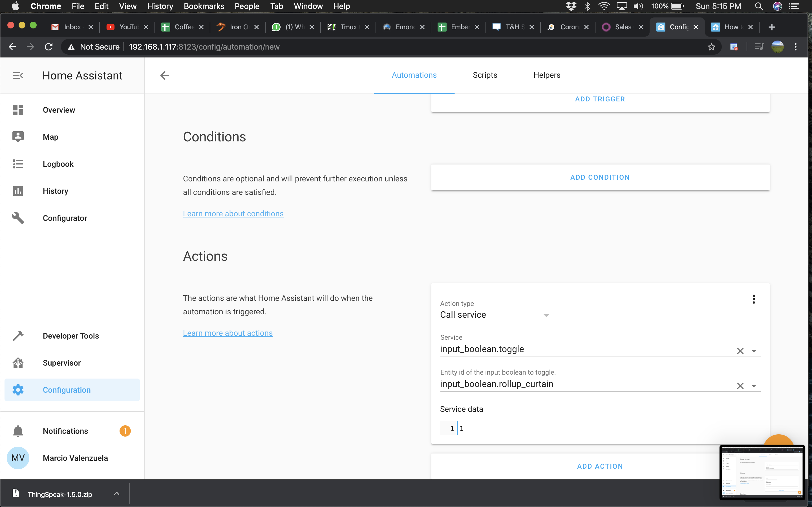Open Developer Tools hammer icon
This screenshot has width=812, height=507.
pos(18,336)
